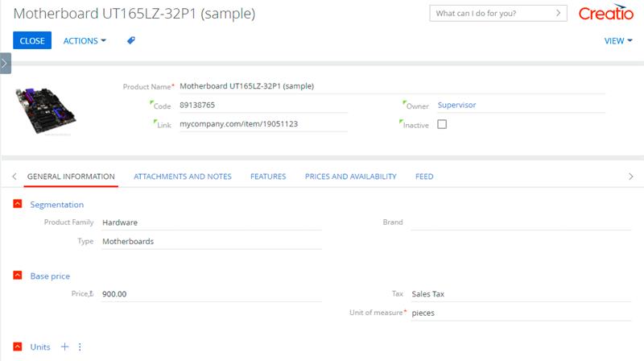Edit the Link field mycompany.com
This screenshot has height=361, width=644.
[263, 124]
